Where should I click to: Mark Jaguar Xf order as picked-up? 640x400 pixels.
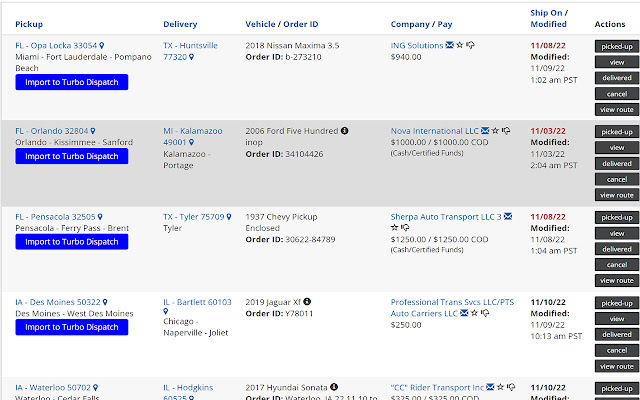click(x=617, y=303)
